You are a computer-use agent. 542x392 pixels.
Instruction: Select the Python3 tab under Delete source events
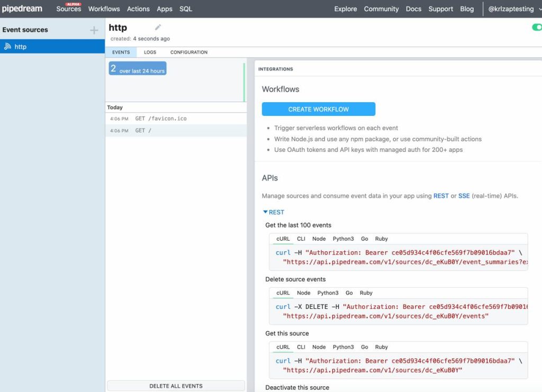coord(328,293)
